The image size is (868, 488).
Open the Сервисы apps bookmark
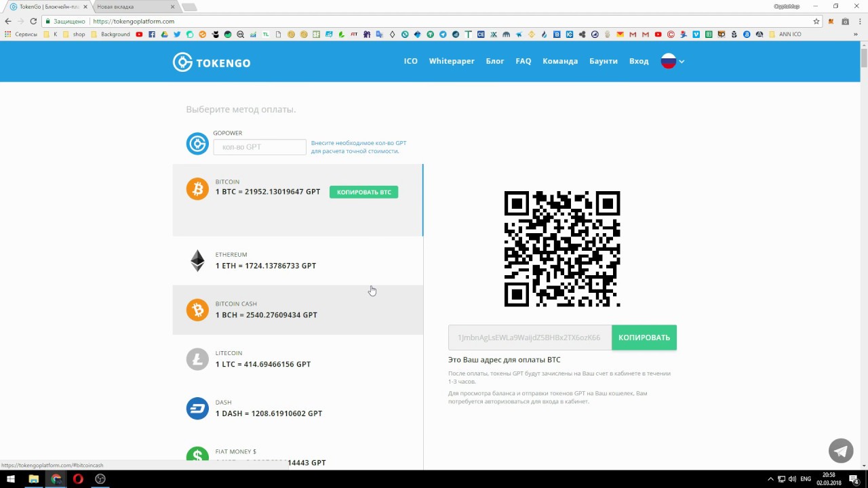[21, 34]
